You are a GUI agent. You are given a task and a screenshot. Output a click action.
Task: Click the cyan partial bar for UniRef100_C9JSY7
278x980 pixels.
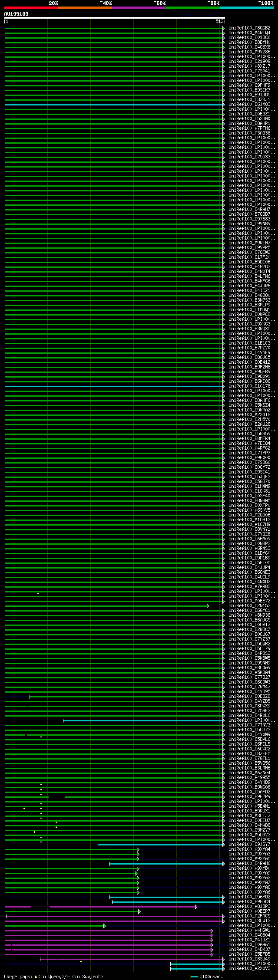coord(161,845)
